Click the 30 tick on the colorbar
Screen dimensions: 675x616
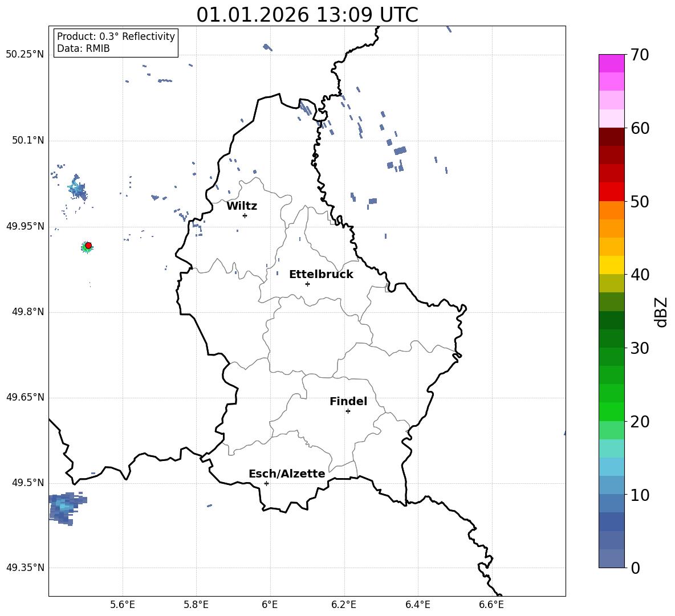(640, 348)
